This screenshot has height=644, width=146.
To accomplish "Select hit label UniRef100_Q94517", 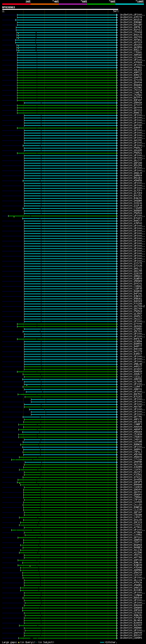I will (x=131, y=316).
